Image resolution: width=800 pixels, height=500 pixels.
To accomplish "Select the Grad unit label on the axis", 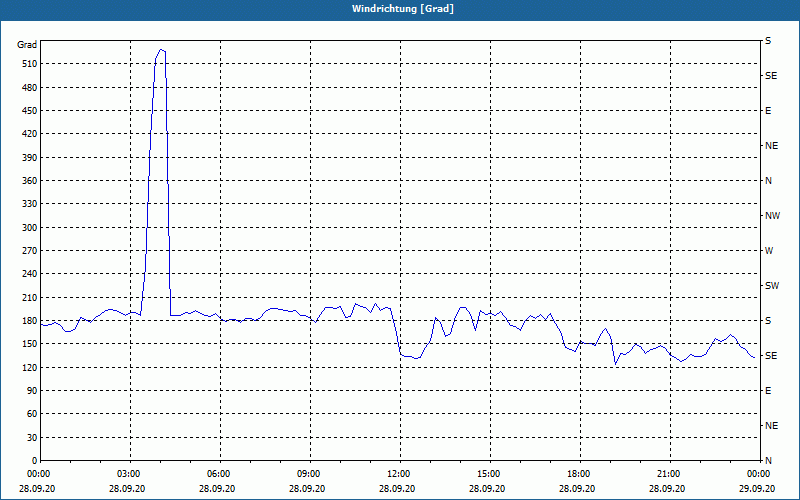I will click(x=27, y=45).
